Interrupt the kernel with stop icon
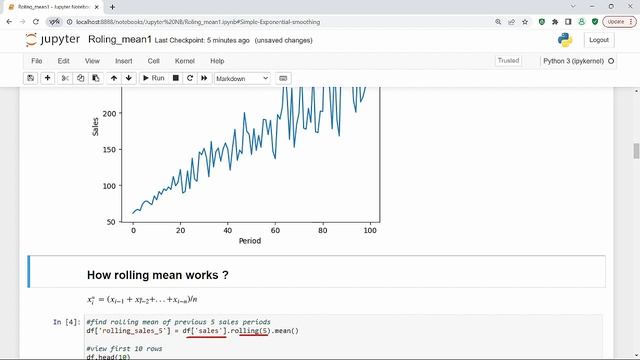The width and height of the screenshot is (640, 360). (176, 78)
